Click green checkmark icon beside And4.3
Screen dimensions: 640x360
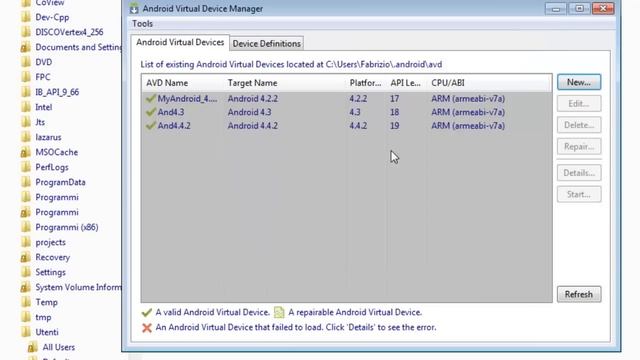pos(151,112)
